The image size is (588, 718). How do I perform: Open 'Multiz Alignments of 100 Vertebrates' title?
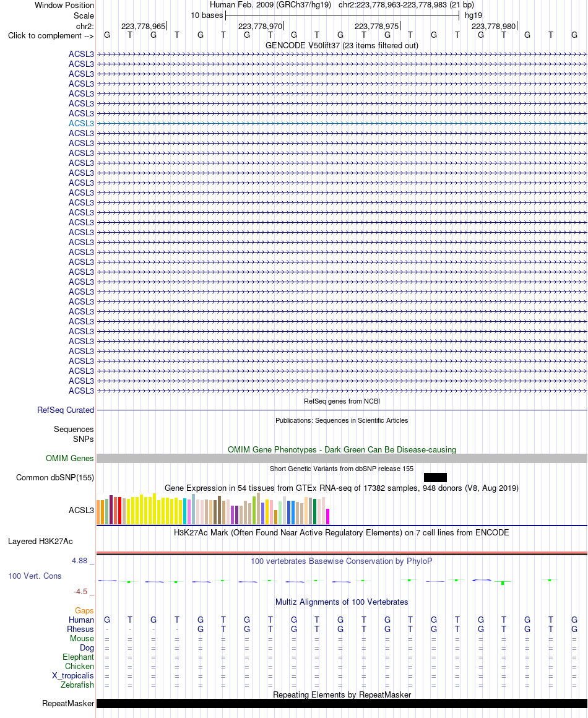pyautogui.click(x=342, y=602)
